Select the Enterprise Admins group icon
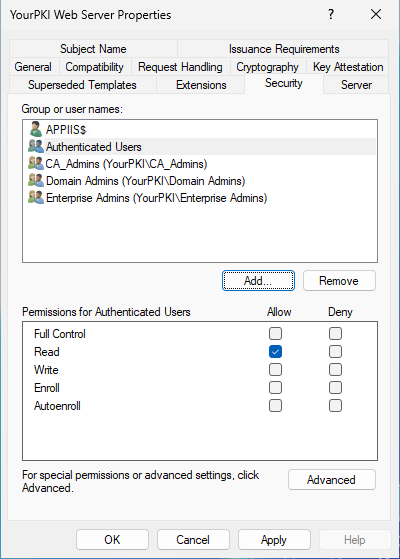Viewport: 400px width, 559px height. (x=36, y=198)
